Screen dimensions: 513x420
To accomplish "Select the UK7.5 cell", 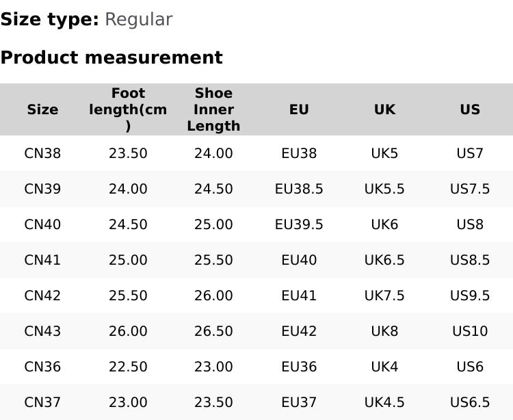I will [x=384, y=296].
